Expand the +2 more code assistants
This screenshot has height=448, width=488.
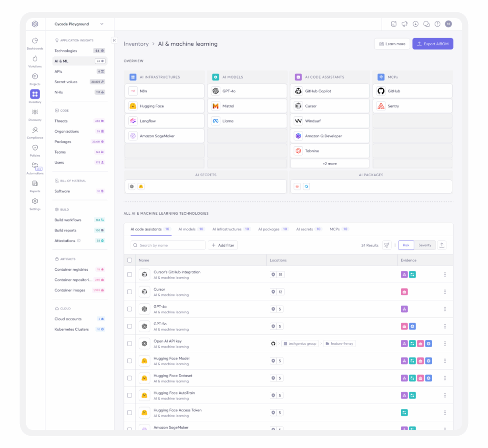coord(329,164)
